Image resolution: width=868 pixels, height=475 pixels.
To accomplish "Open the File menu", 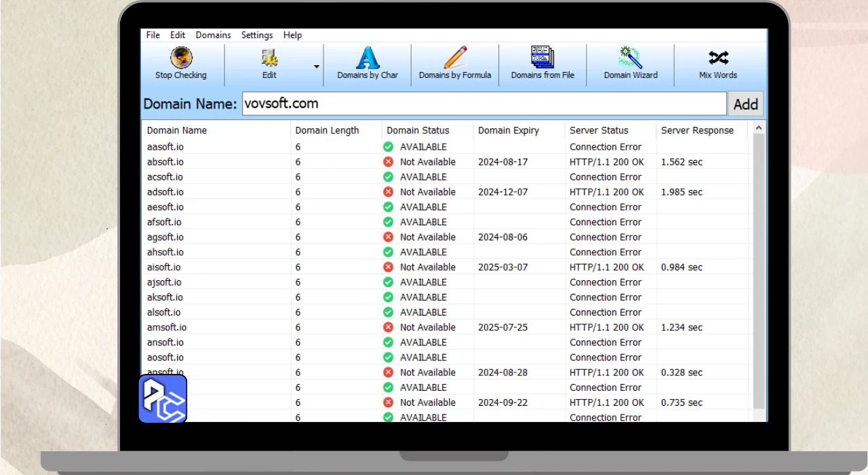I will click(153, 35).
